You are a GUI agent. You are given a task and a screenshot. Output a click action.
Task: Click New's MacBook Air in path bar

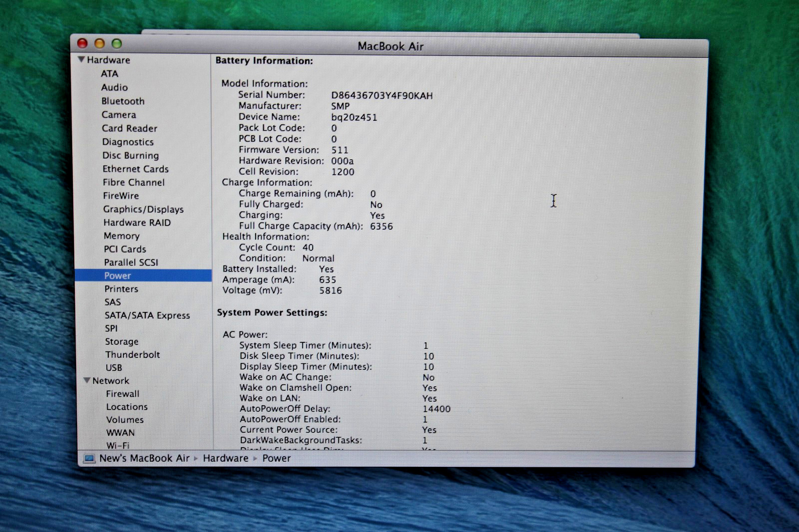[x=144, y=458]
